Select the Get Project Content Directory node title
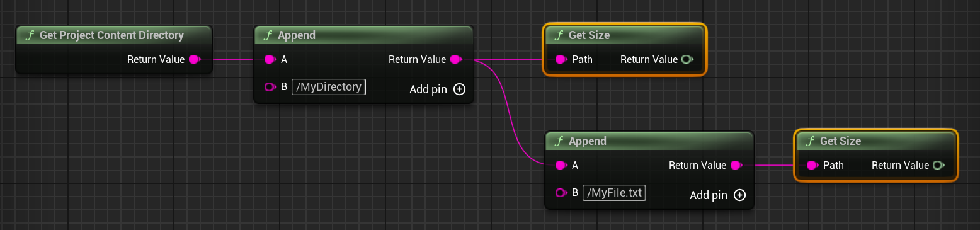Screen dimensions: 980x230 tap(111, 35)
